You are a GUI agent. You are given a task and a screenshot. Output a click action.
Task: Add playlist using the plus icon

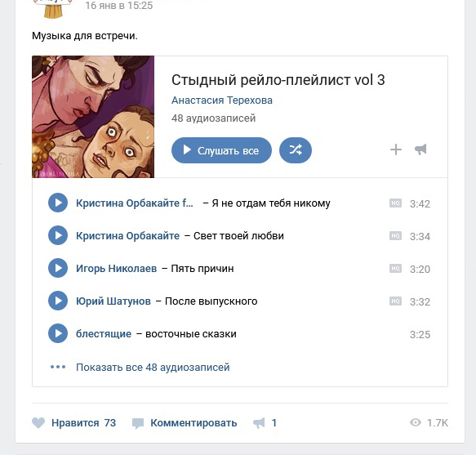[396, 149]
